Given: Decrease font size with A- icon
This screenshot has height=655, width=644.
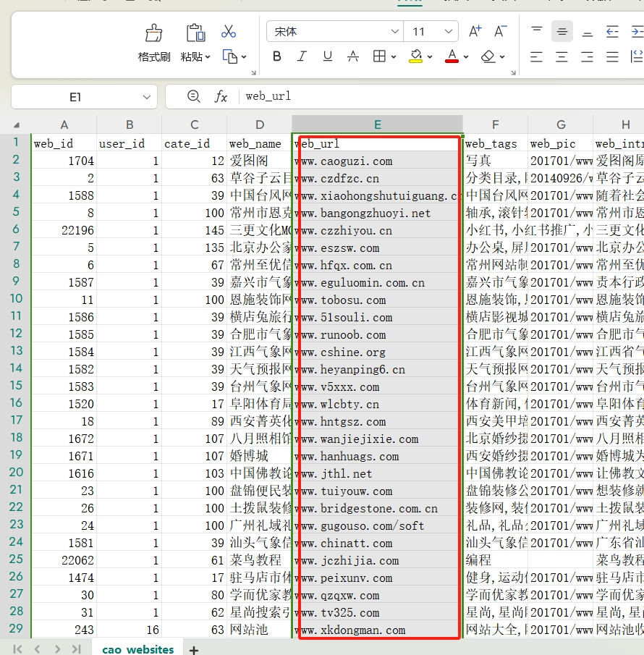Looking at the screenshot, I should [500, 31].
